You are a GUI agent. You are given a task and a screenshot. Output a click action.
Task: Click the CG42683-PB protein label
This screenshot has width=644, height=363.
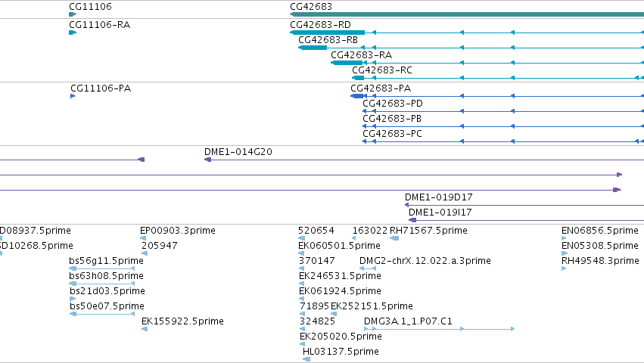(392, 119)
